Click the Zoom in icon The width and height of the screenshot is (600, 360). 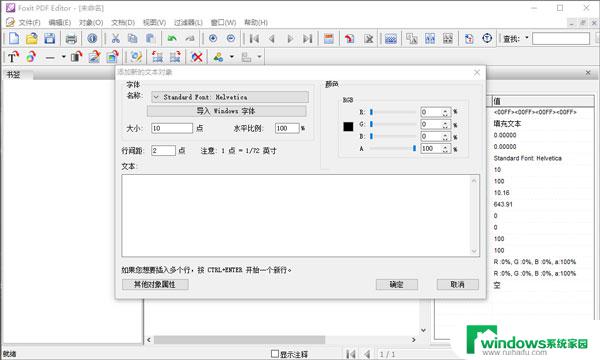point(213,39)
